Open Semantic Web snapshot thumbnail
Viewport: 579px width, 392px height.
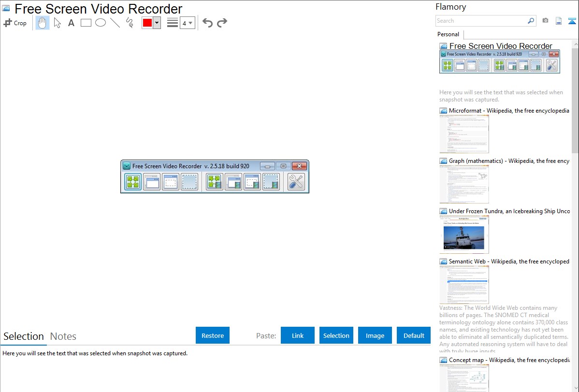(464, 285)
